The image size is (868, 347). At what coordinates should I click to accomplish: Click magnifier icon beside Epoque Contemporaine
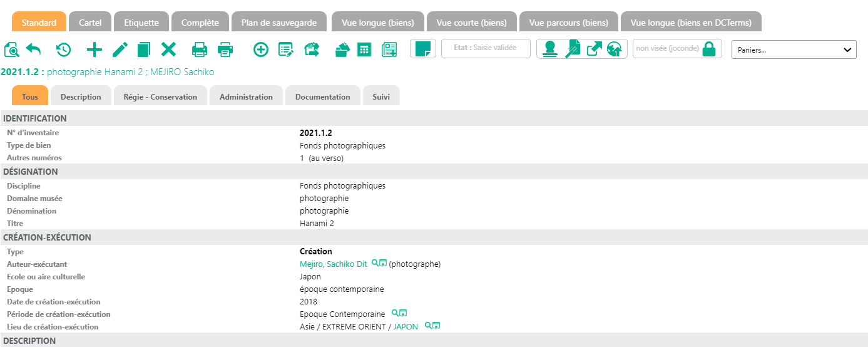395,313
